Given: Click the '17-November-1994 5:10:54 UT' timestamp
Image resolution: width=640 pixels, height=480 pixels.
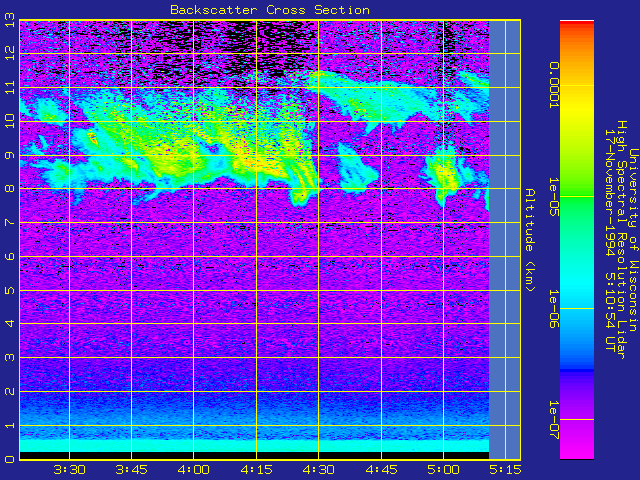Looking at the screenshot, I should coord(610,240).
